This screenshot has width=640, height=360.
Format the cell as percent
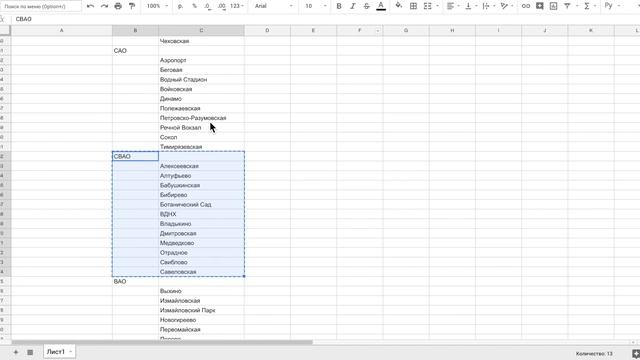tap(194, 6)
